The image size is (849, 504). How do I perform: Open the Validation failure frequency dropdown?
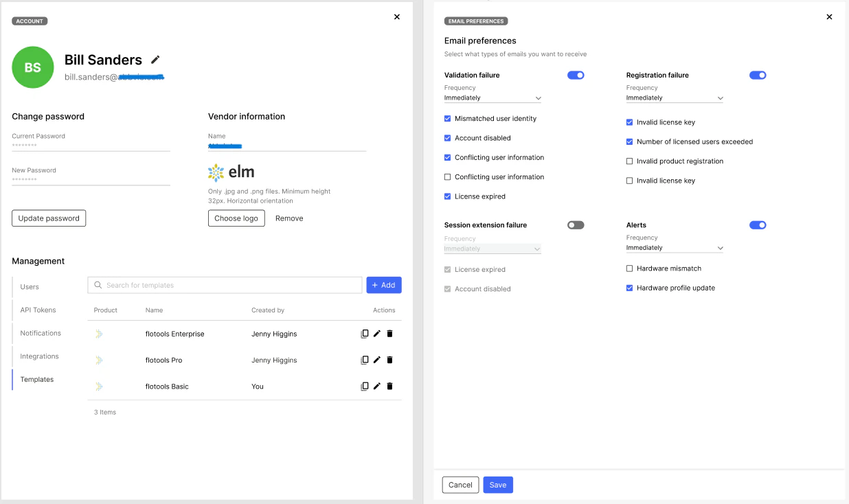[492, 98]
